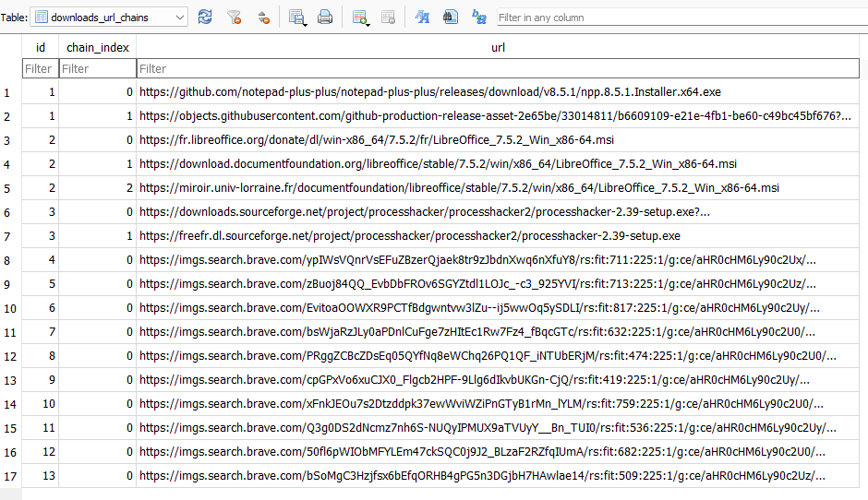Open find and replace icon
The image size is (868, 500).
[x=479, y=18]
